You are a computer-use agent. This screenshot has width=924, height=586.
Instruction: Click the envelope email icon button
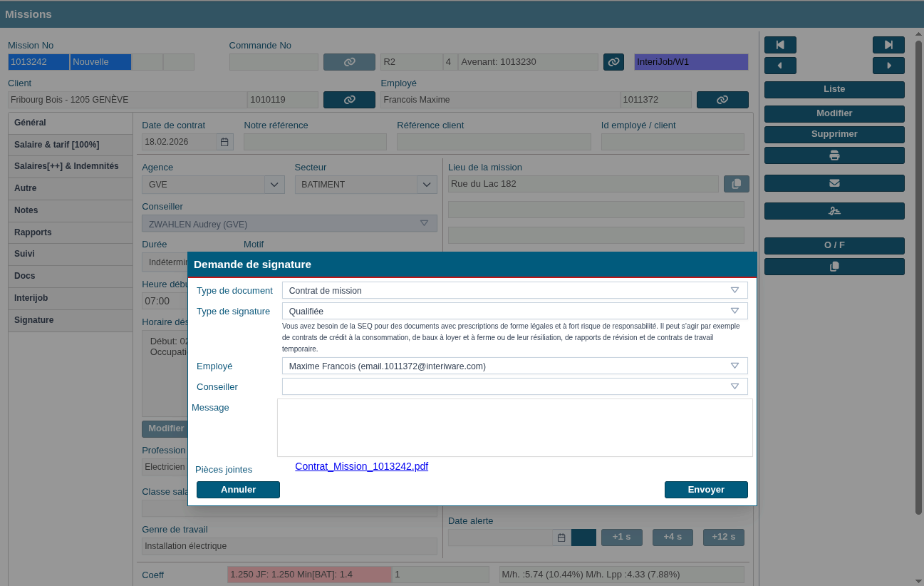(x=834, y=183)
